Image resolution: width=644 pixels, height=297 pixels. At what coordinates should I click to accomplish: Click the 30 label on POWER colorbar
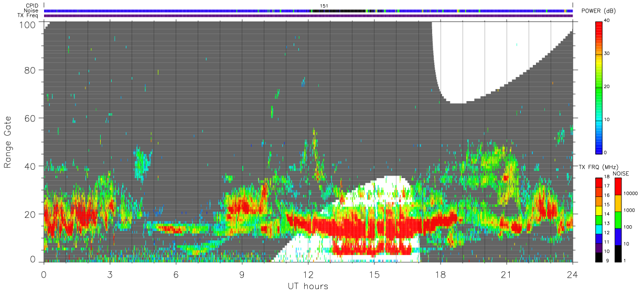(606, 53)
